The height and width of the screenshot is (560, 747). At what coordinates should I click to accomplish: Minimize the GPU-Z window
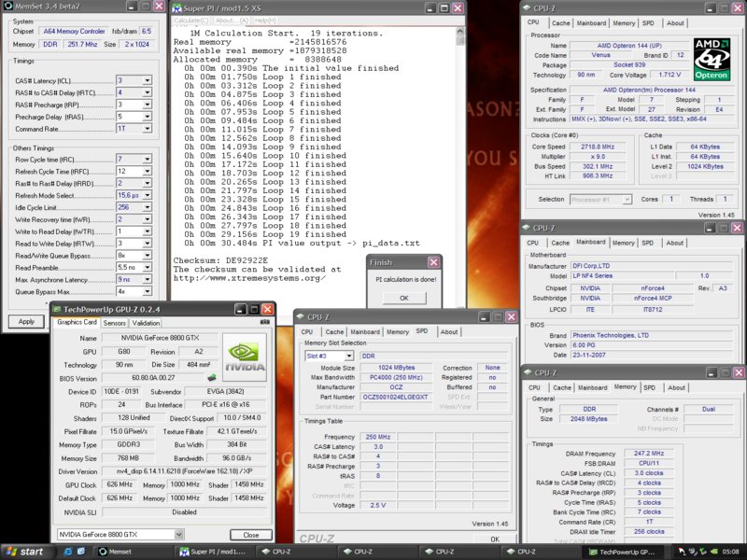pyautogui.click(x=241, y=310)
